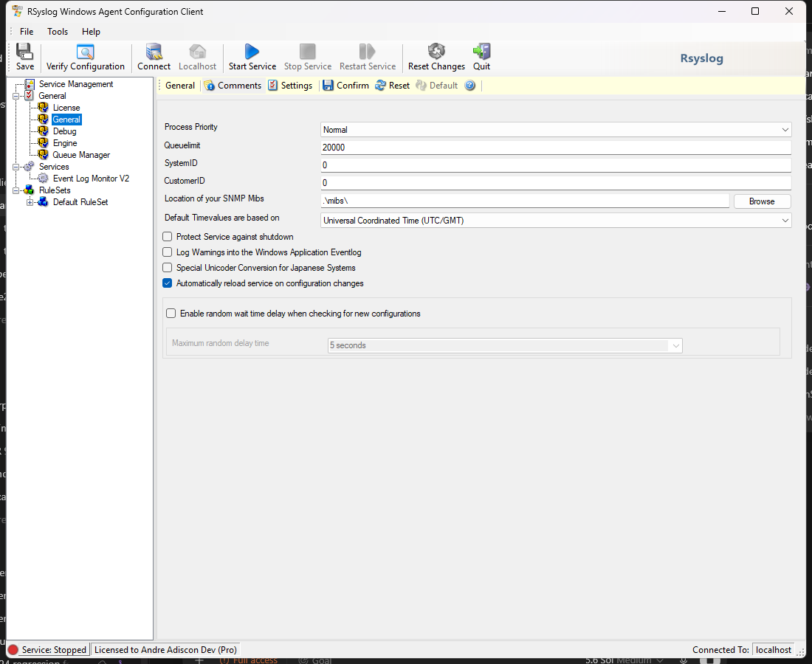
Task: Click in the Queuelimit field
Action: (x=556, y=148)
